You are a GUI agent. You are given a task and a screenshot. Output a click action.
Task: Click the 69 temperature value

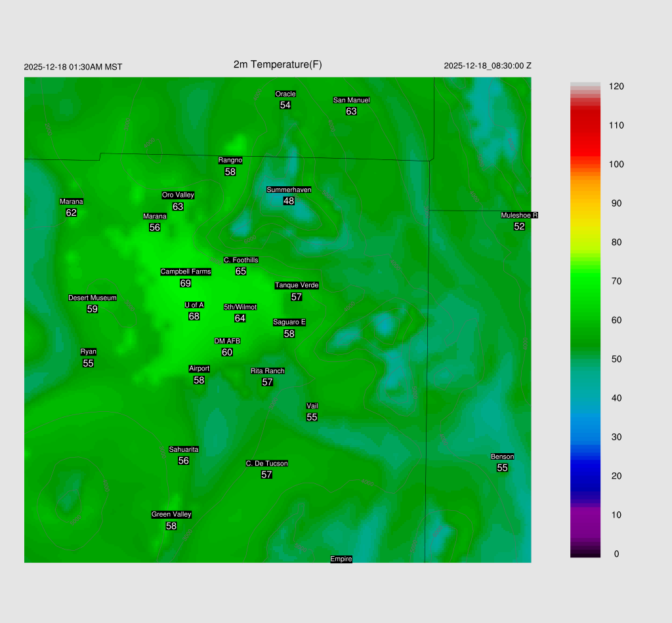pyautogui.click(x=186, y=283)
